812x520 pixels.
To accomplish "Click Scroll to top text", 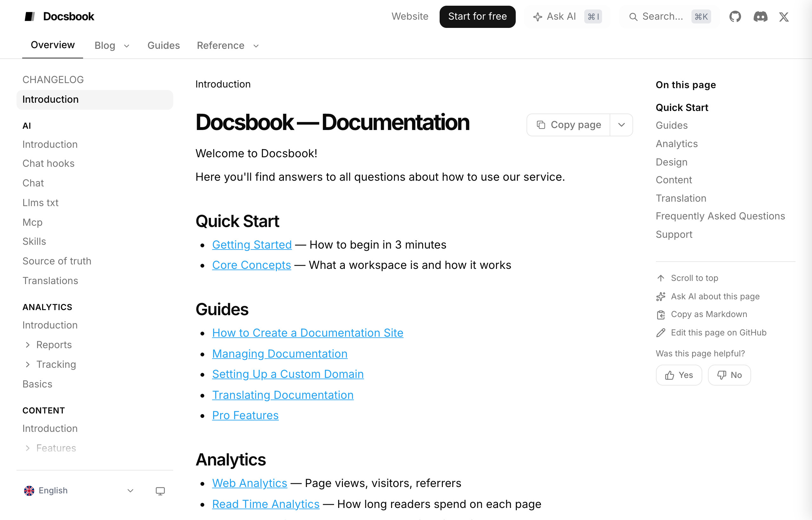I will (x=694, y=278).
